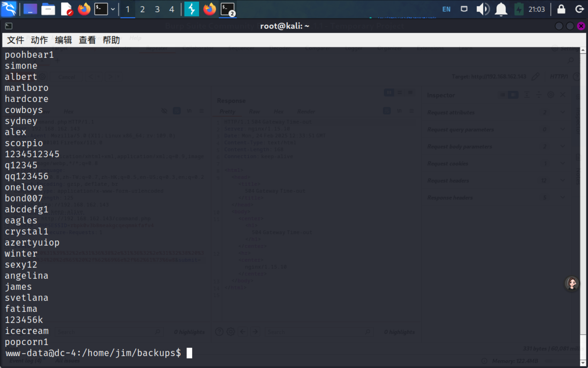The height and width of the screenshot is (368, 588).
Task: Switch to the Burp Suite taskbar icon
Action: (192, 9)
